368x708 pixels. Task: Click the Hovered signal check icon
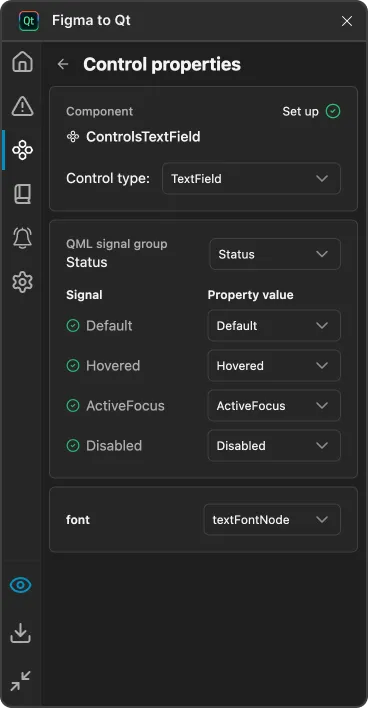coord(73,366)
